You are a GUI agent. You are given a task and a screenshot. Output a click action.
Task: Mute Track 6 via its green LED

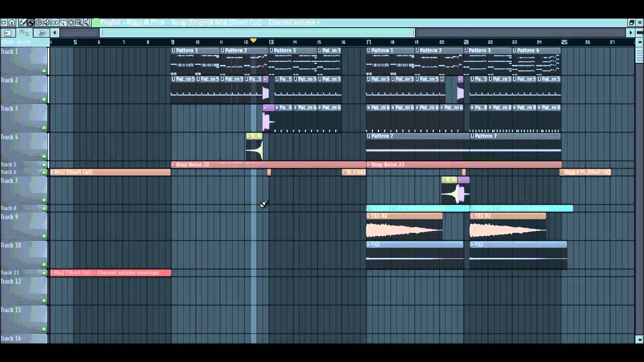[x=44, y=172]
